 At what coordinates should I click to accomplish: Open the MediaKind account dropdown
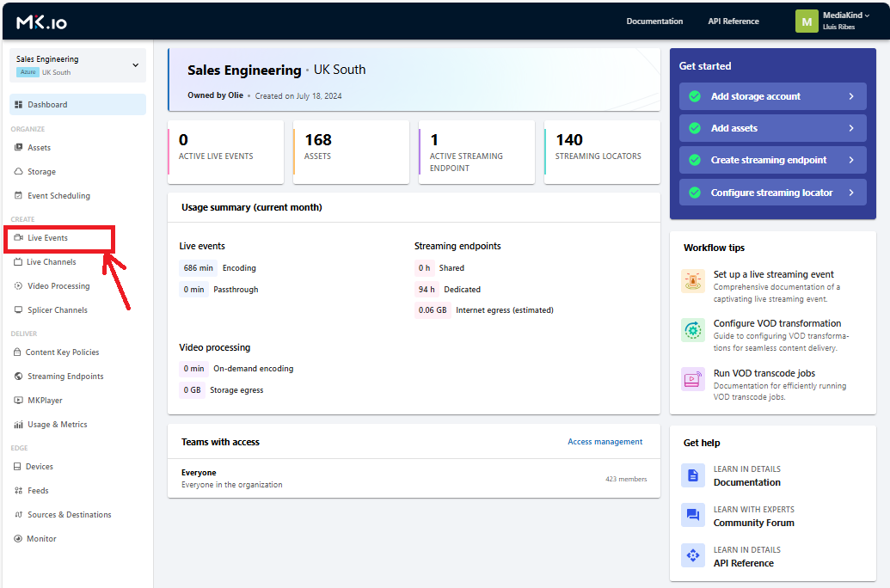846,21
